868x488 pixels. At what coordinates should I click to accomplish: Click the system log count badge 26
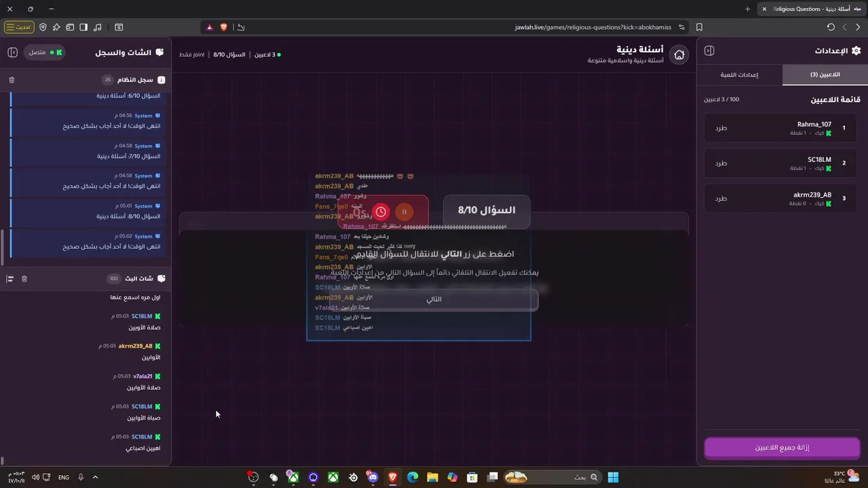(107, 80)
